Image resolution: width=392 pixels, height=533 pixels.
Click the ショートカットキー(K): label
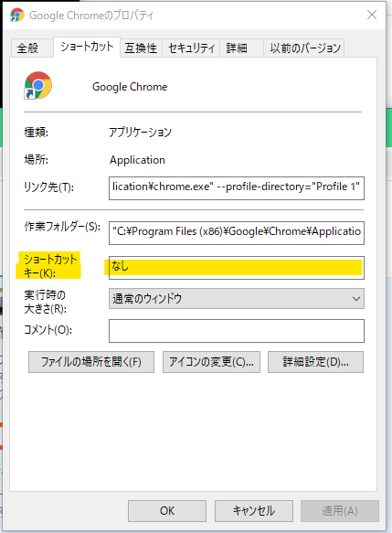point(50,266)
